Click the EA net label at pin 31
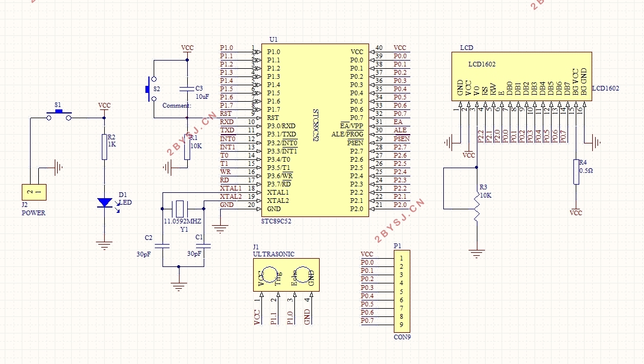 (x=398, y=122)
